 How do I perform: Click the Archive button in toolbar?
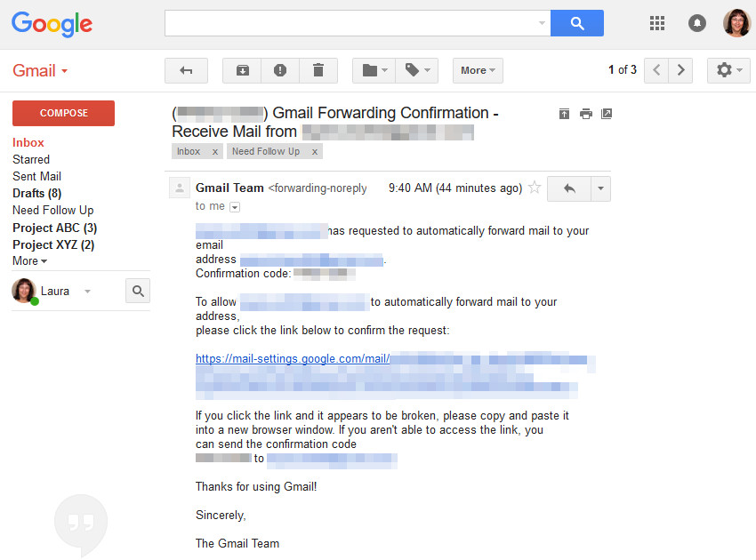tap(242, 70)
